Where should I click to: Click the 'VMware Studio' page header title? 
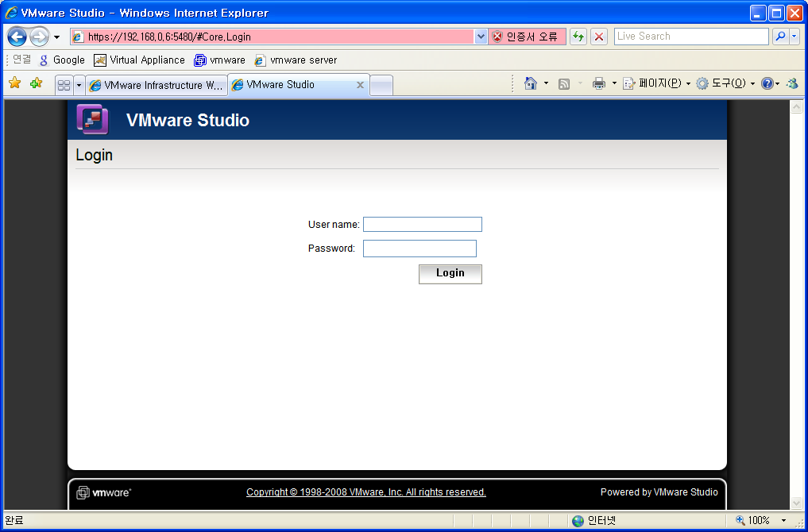188,120
